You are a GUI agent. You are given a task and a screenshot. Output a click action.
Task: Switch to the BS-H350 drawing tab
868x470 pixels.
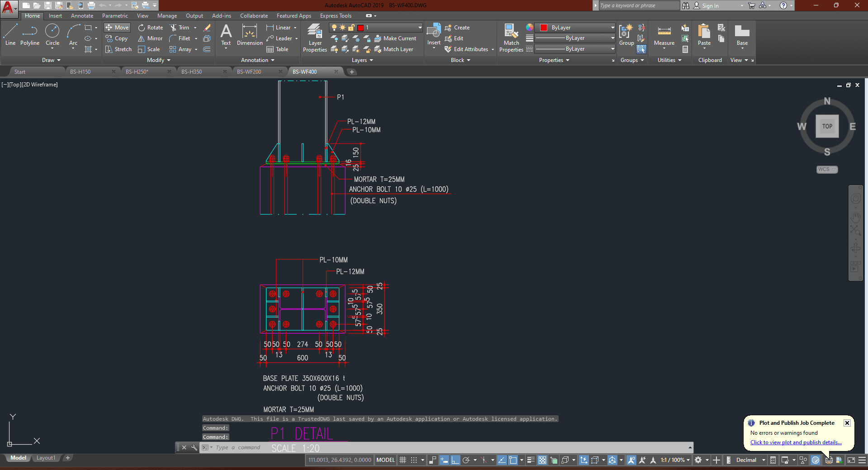pos(192,71)
